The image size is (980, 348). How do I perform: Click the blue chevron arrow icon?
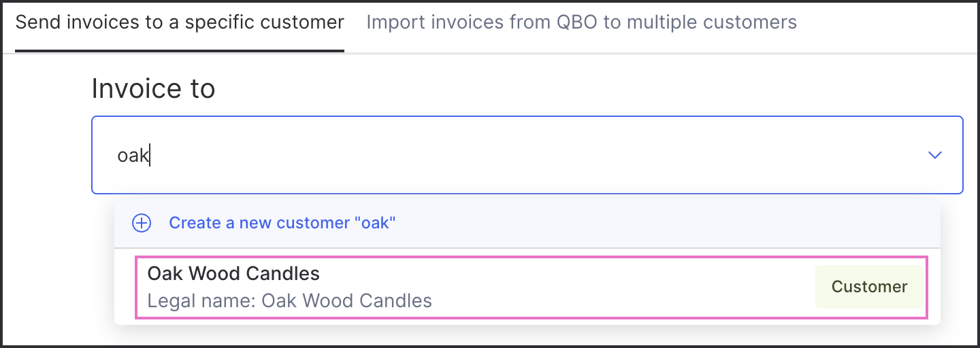pyautogui.click(x=935, y=155)
